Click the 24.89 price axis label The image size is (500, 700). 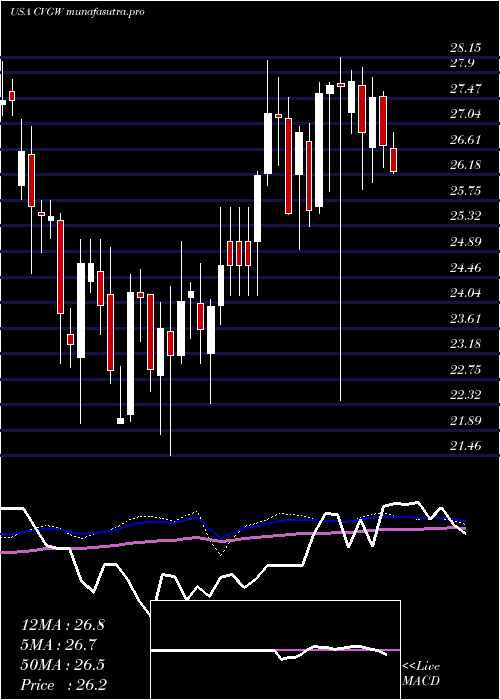coord(466,242)
